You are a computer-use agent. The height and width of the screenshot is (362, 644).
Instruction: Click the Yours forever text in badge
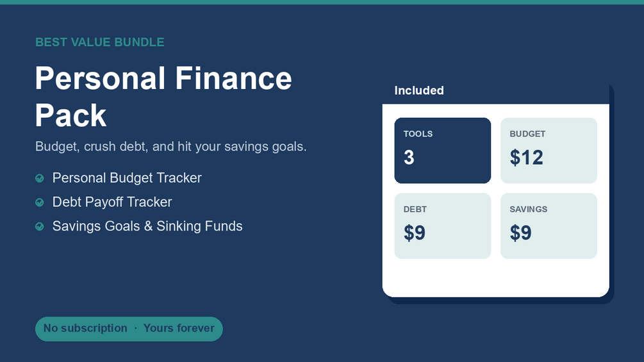click(179, 328)
